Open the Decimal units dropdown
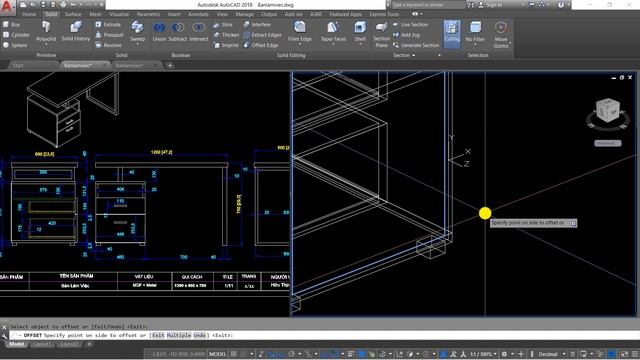The height and width of the screenshot is (360, 640). (551, 354)
